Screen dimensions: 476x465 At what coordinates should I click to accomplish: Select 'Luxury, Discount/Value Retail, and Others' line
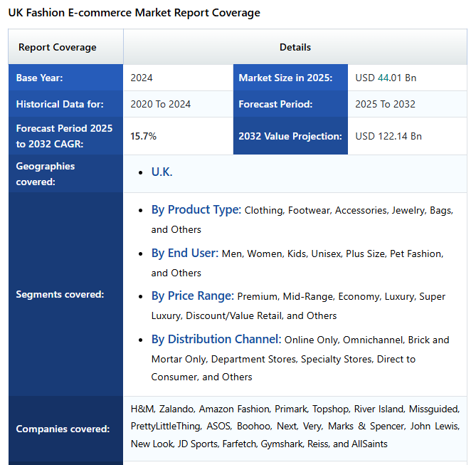click(244, 315)
